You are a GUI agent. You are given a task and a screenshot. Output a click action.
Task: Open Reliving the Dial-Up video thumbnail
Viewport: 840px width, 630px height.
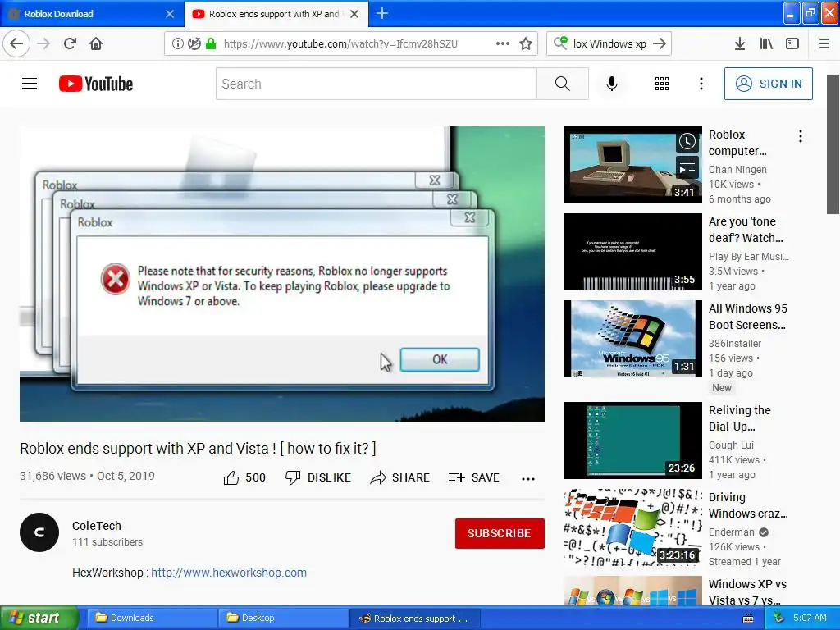(633, 441)
